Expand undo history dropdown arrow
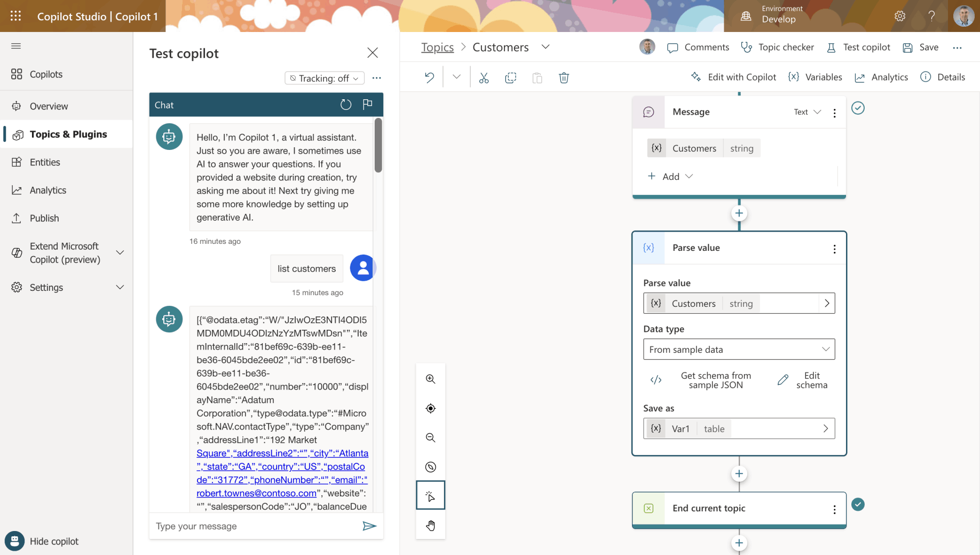This screenshot has width=980, height=555. (456, 77)
